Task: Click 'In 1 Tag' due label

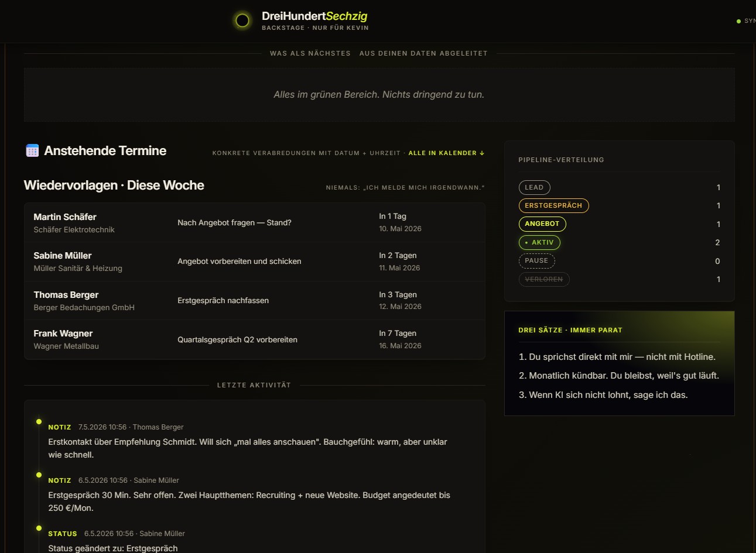Action: click(392, 217)
